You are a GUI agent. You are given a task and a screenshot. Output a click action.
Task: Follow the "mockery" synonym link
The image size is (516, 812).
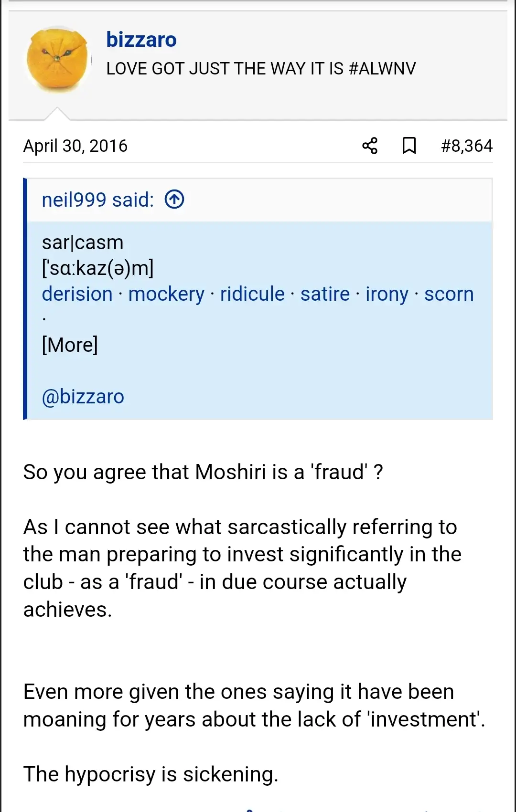click(x=166, y=294)
